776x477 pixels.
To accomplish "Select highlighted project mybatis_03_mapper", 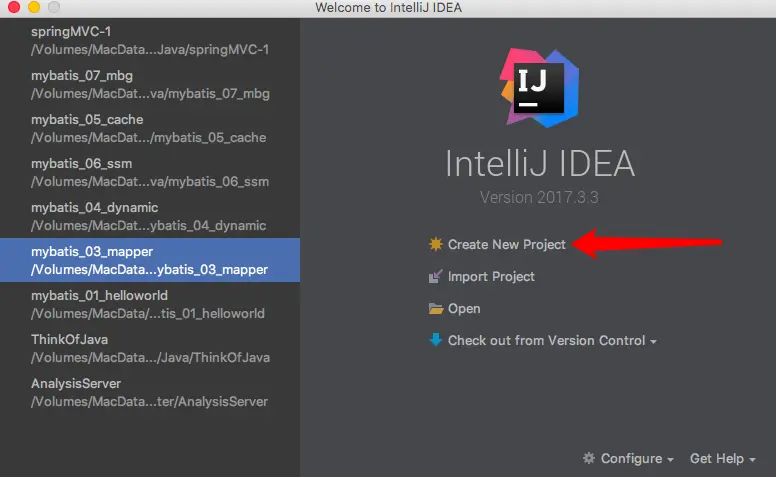I will click(150, 260).
